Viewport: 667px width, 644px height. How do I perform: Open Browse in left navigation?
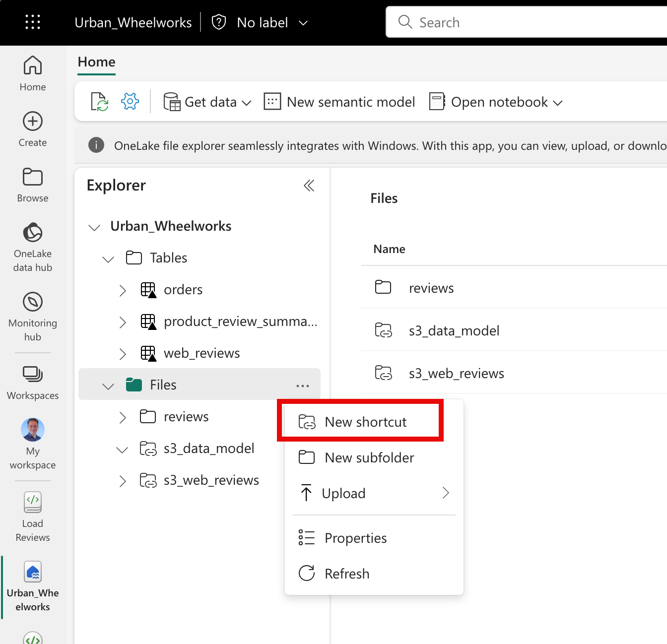pyautogui.click(x=33, y=184)
